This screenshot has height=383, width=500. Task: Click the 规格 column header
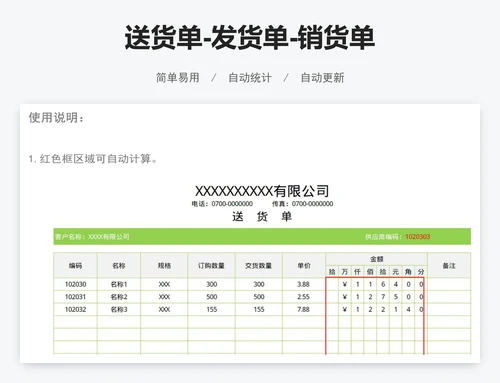tap(164, 265)
